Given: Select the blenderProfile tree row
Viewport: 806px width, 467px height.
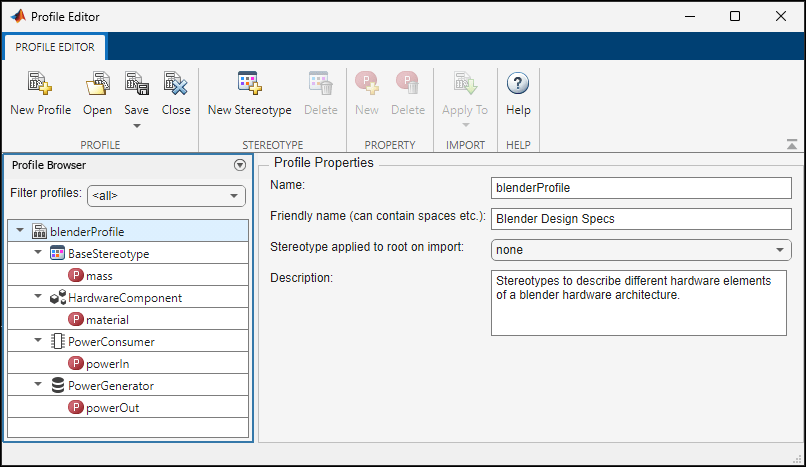Looking at the screenshot, I should [x=128, y=231].
